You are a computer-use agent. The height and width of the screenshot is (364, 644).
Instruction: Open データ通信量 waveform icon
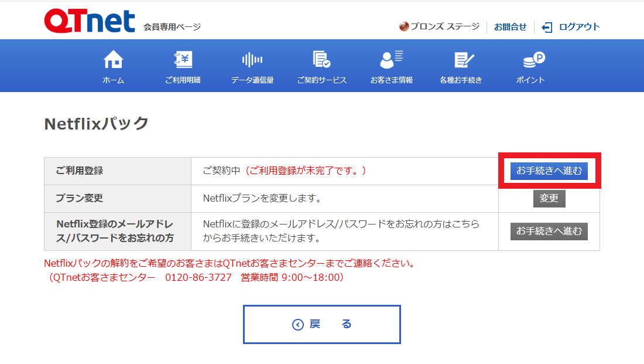tap(252, 60)
